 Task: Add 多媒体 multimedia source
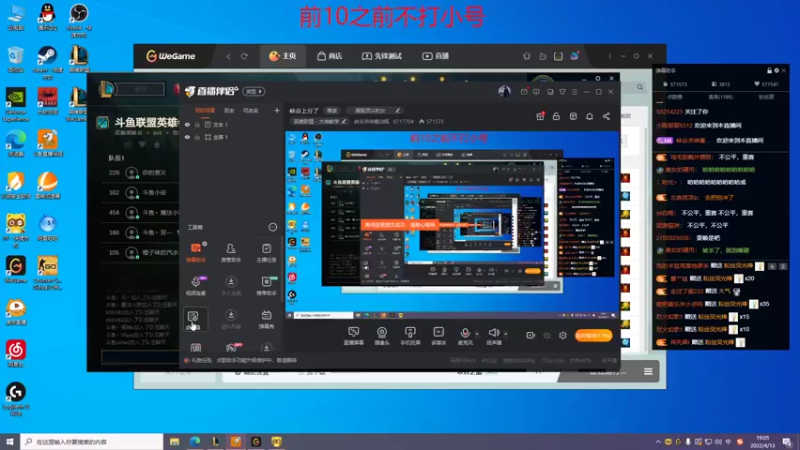tap(438, 336)
